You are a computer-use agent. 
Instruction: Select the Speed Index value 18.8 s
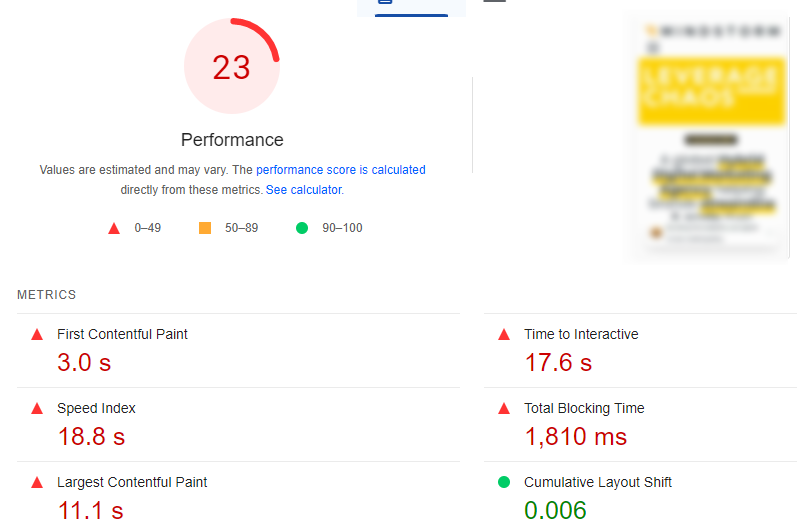[90, 437]
